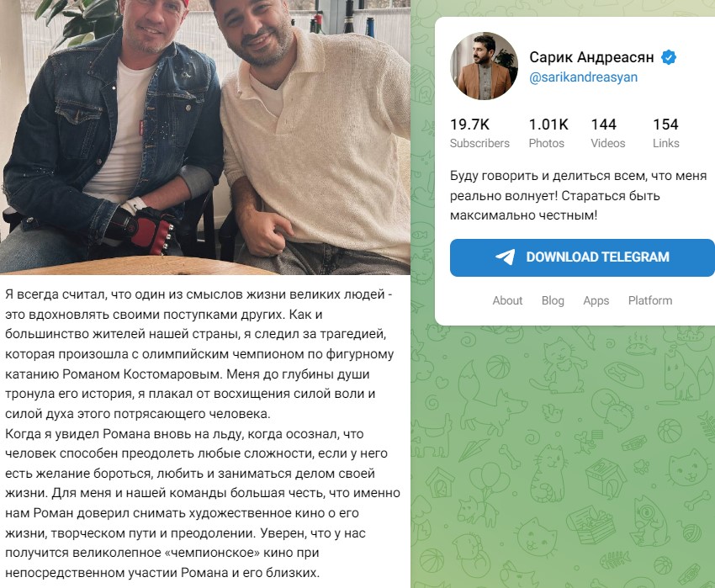715x588 pixels.
Task: Click the channel description text
Action: 578,196
